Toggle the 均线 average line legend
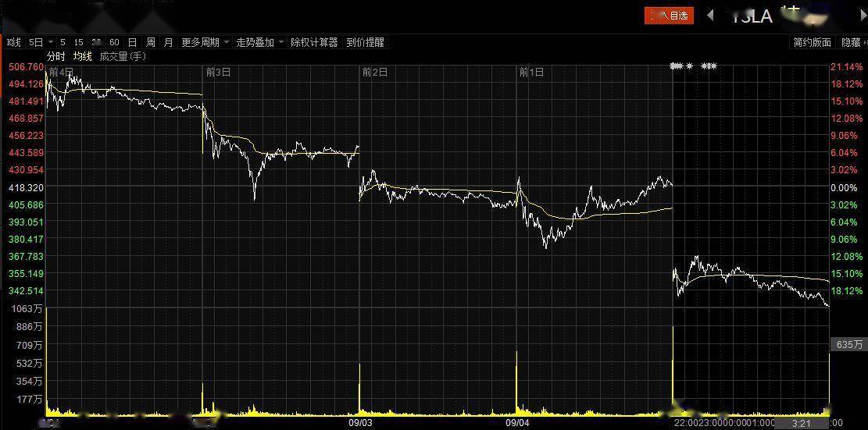 [83, 56]
